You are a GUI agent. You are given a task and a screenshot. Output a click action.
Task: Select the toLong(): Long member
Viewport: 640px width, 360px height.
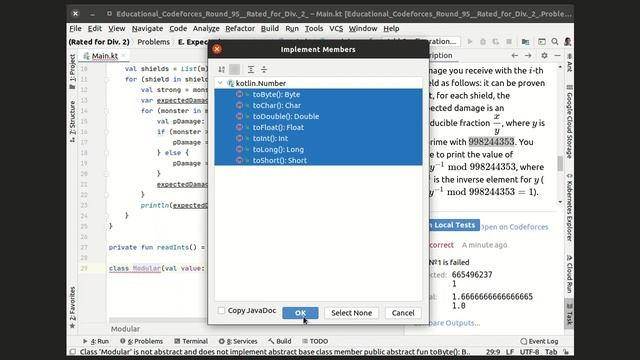(318, 149)
